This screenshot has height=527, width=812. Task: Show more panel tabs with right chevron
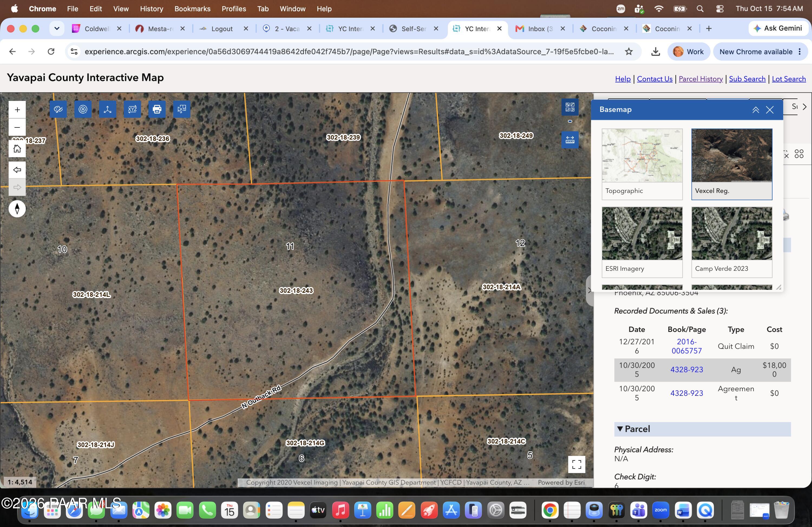804,107
